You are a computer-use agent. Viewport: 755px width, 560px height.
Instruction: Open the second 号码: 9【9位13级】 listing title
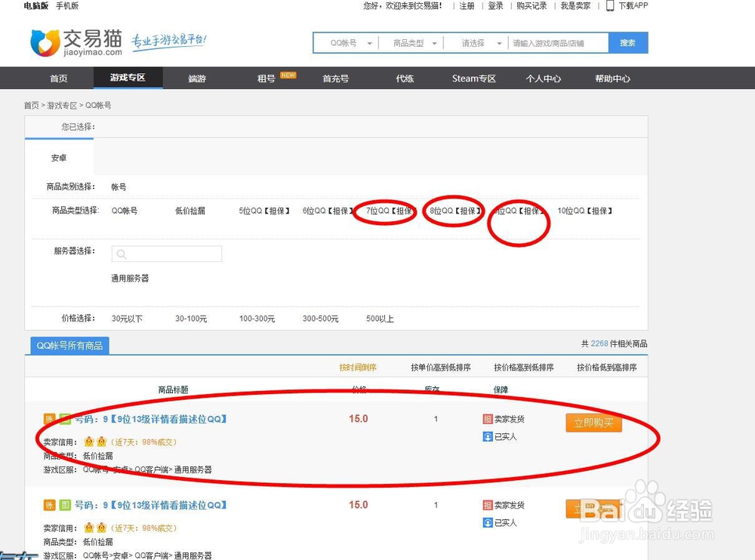[x=151, y=505]
